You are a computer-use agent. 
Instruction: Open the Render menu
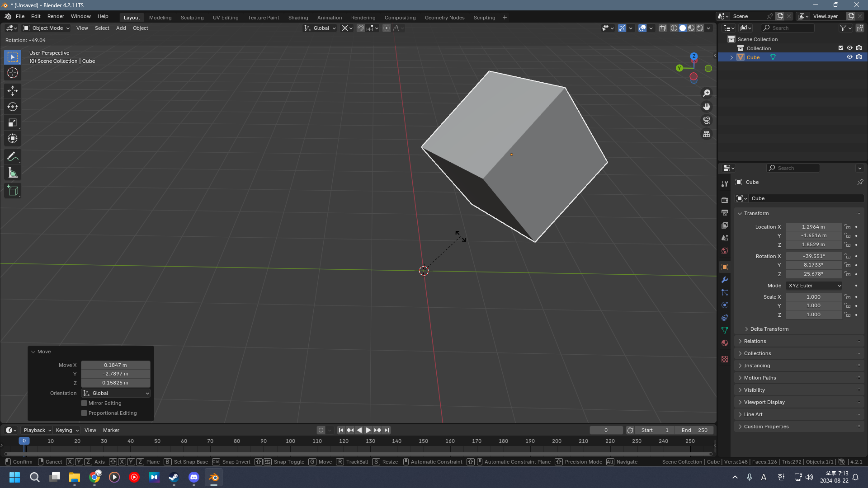click(x=56, y=16)
